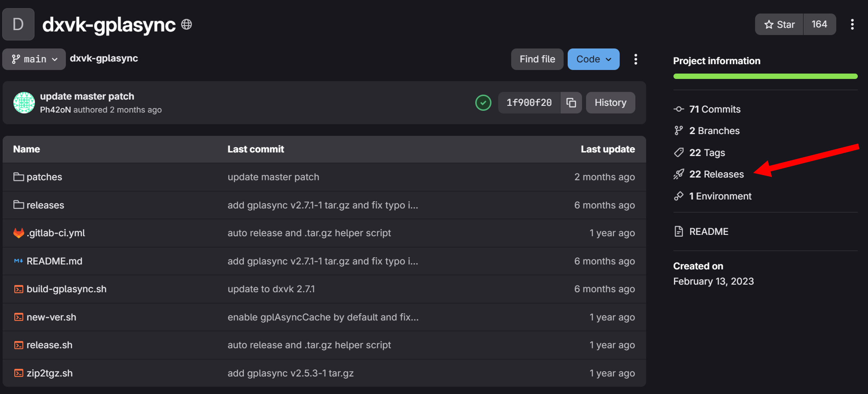Click the 'Last commit' column header
The image size is (868, 394).
(256, 149)
